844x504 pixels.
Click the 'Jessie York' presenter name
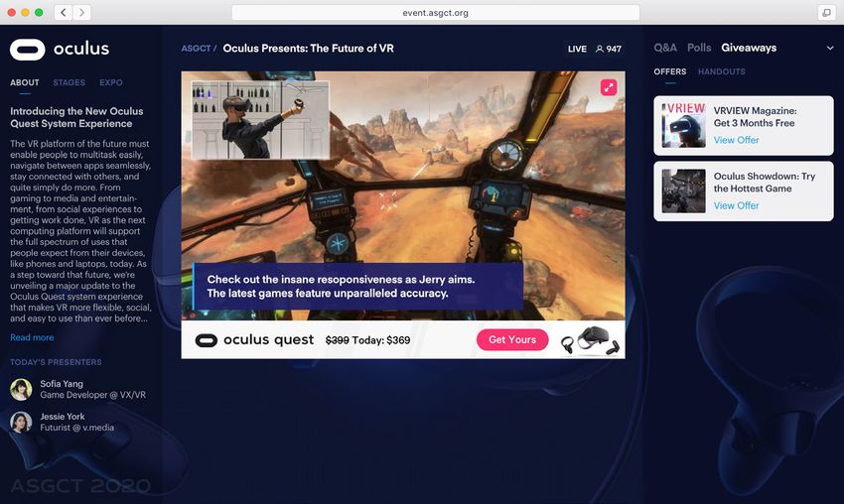click(63, 417)
